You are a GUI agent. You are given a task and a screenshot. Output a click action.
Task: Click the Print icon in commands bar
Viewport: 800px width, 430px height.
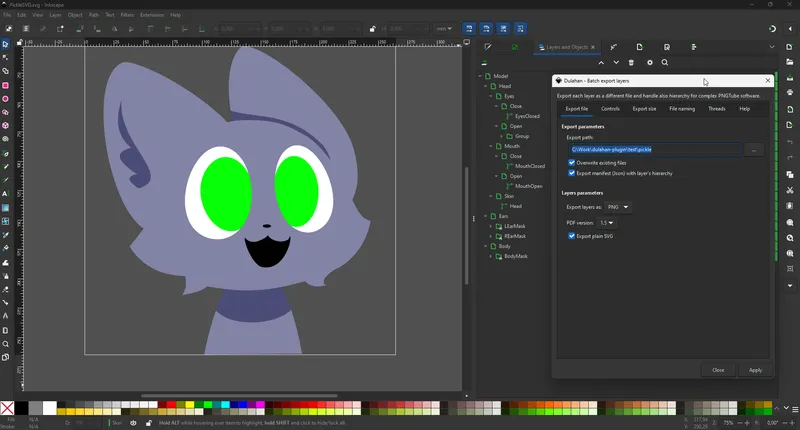[790, 92]
